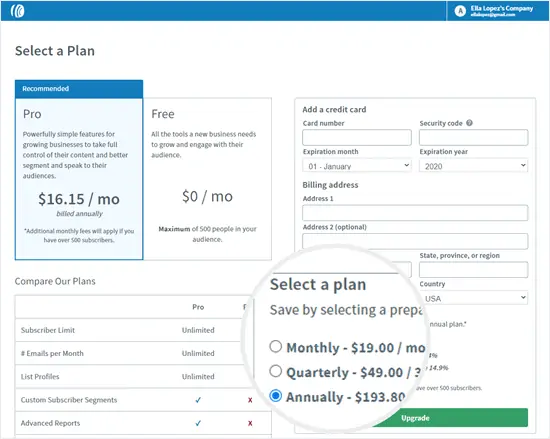This screenshot has height=439, width=550.
Task: Open the Expiration year dropdown
Action: 474,166
